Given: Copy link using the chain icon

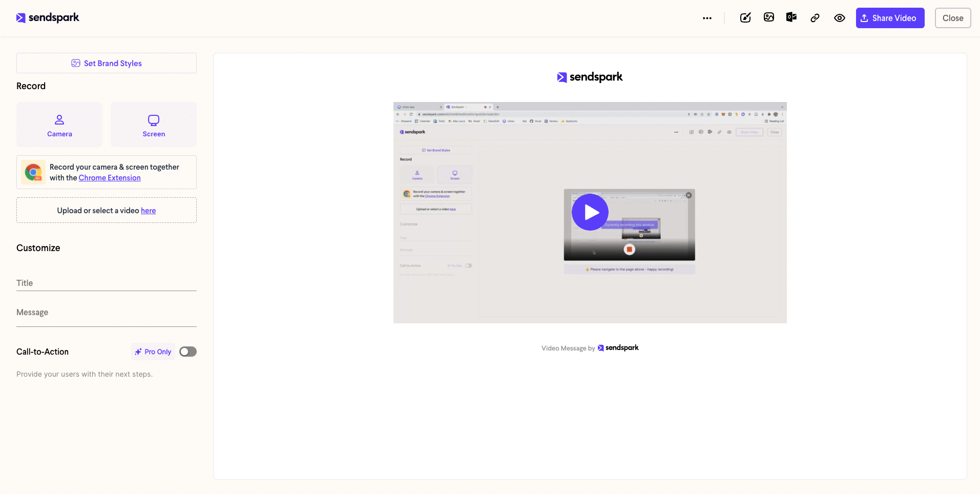Looking at the screenshot, I should tap(815, 18).
